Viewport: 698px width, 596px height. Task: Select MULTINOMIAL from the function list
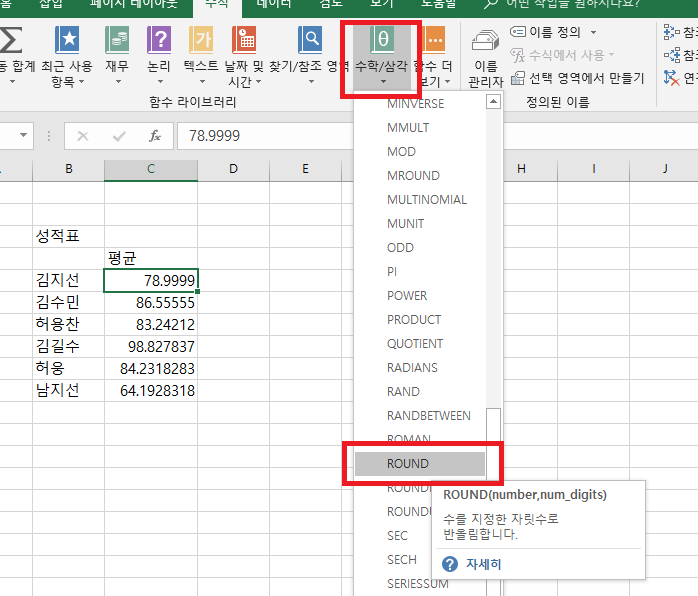click(x=420, y=200)
